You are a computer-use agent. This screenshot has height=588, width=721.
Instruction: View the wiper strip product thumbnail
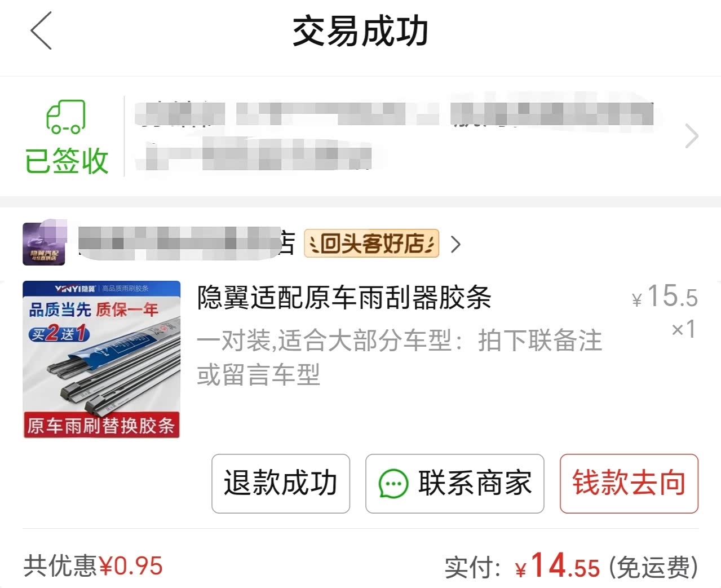pos(101,359)
